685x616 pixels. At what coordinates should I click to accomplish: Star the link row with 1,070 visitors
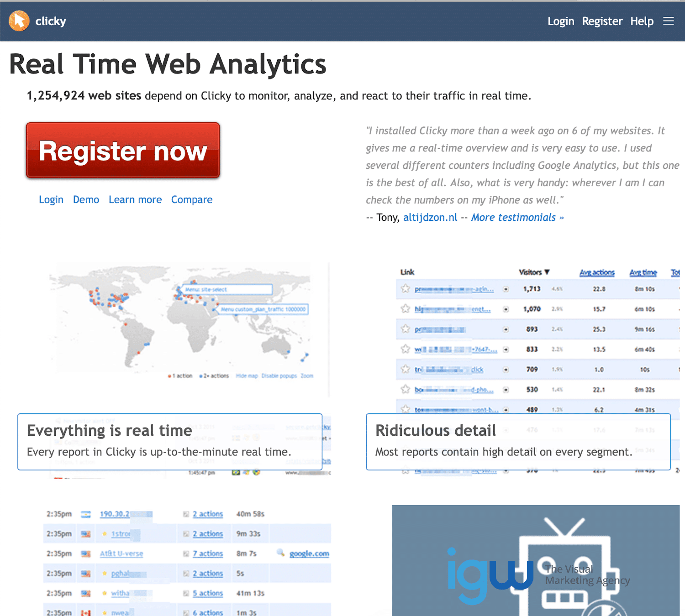click(405, 309)
